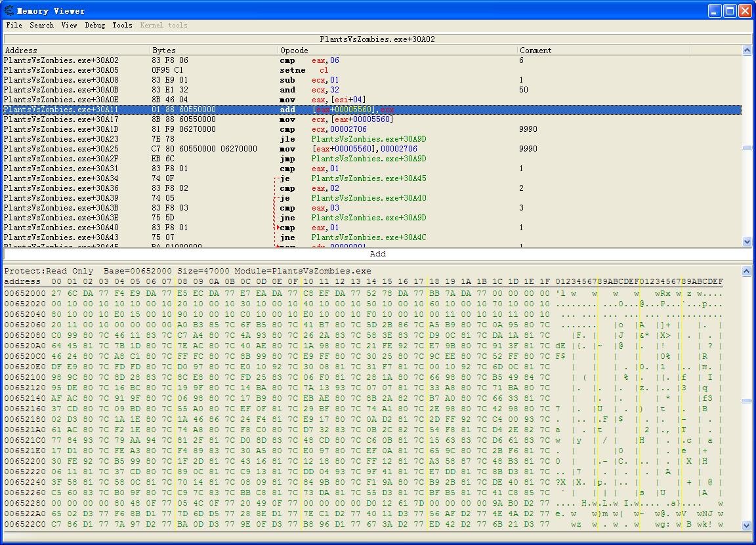Screen dimensions: 756x545
Task: Select the sub ecx,01 instruction row
Action: point(372,80)
